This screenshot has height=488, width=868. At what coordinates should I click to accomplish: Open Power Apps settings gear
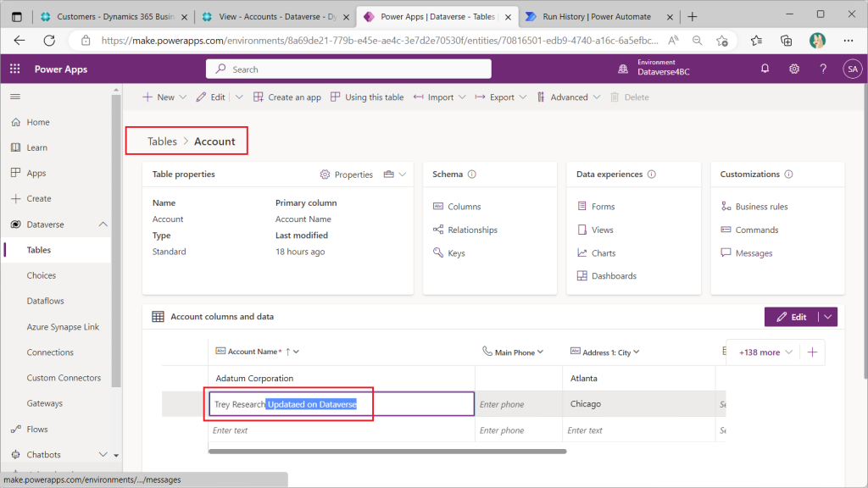[x=793, y=69]
